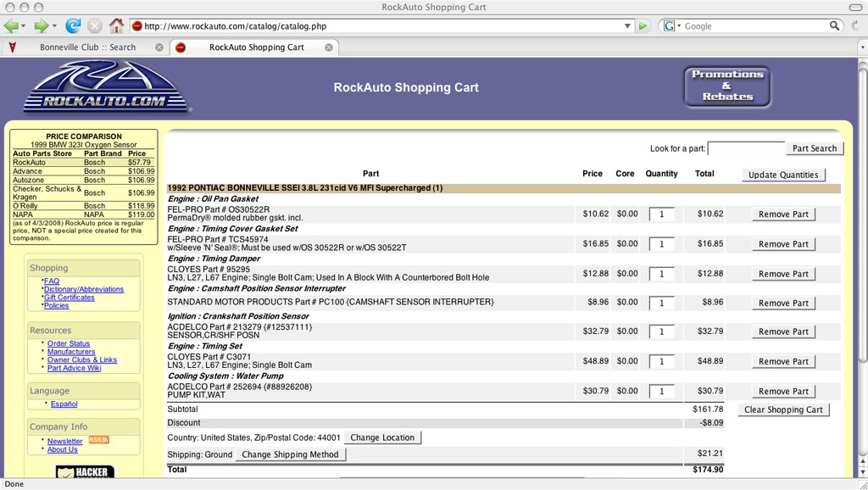Viewport: 868px width, 490px height.
Task: Click quantity field for Timing Cover Gasket
Action: pos(661,244)
